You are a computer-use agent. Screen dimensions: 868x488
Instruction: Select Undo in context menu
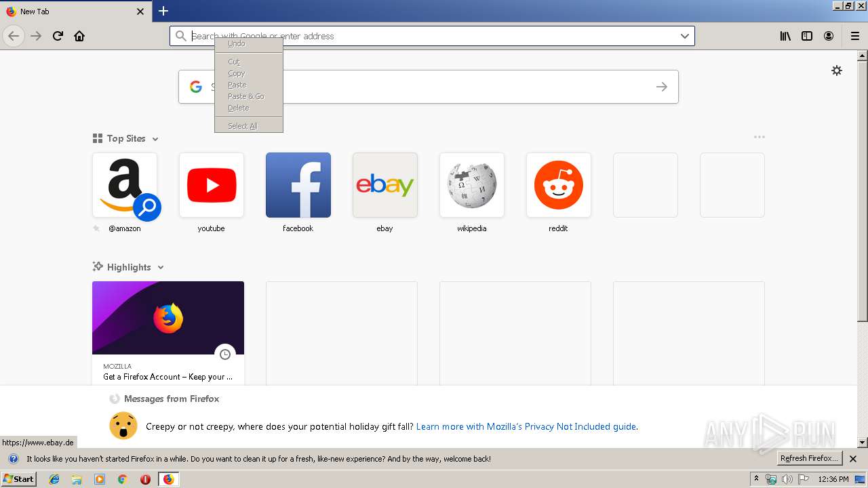tap(249, 43)
